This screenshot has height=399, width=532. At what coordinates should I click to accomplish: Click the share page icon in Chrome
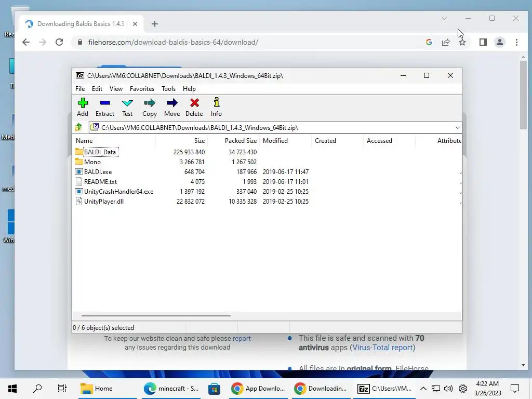[445, 42]
